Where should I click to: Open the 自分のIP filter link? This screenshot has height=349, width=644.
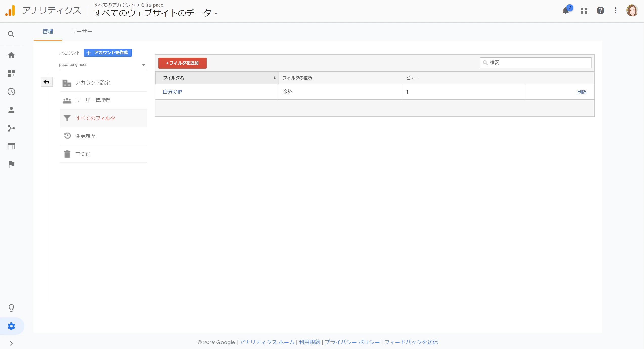pyautogui.click(x=172, y=92)
